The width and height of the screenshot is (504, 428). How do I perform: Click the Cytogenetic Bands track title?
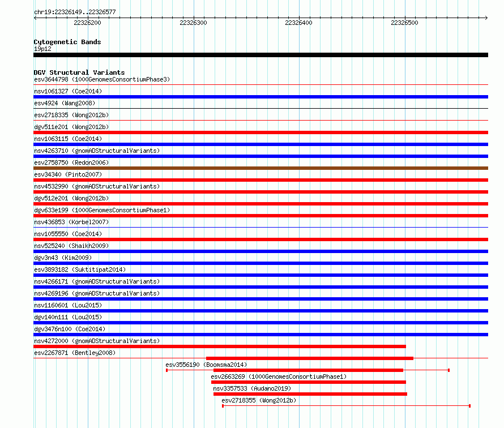coord(67,42)
